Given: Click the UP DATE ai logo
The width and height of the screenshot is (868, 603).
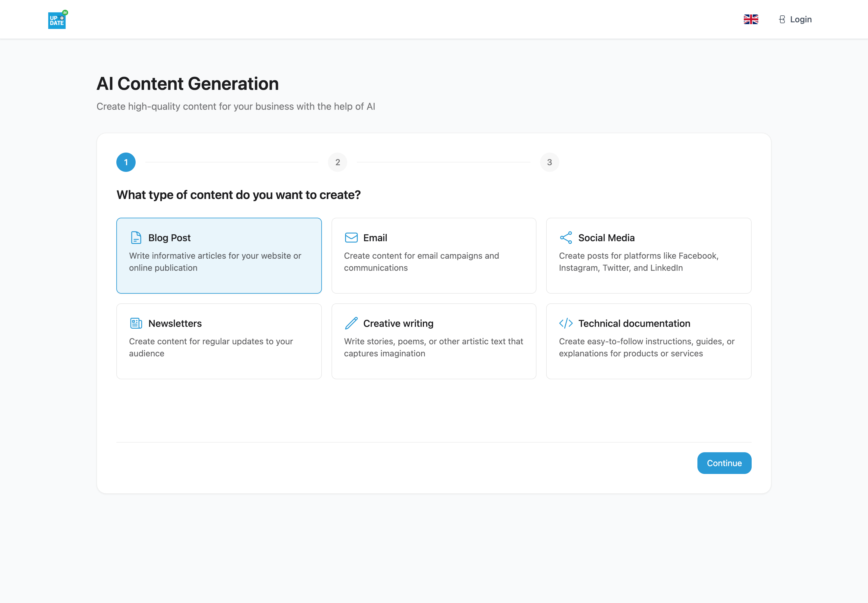Looking at the screenshot, I should pos(58,20).
